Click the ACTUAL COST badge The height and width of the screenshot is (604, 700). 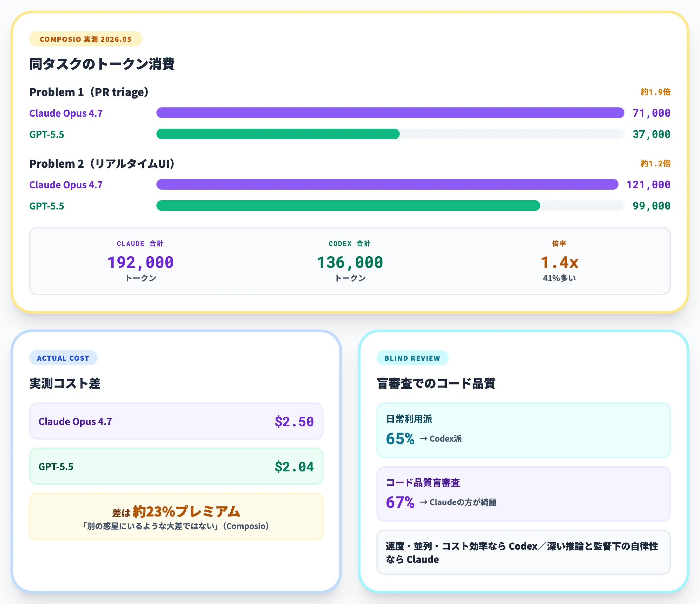(63, 358)
